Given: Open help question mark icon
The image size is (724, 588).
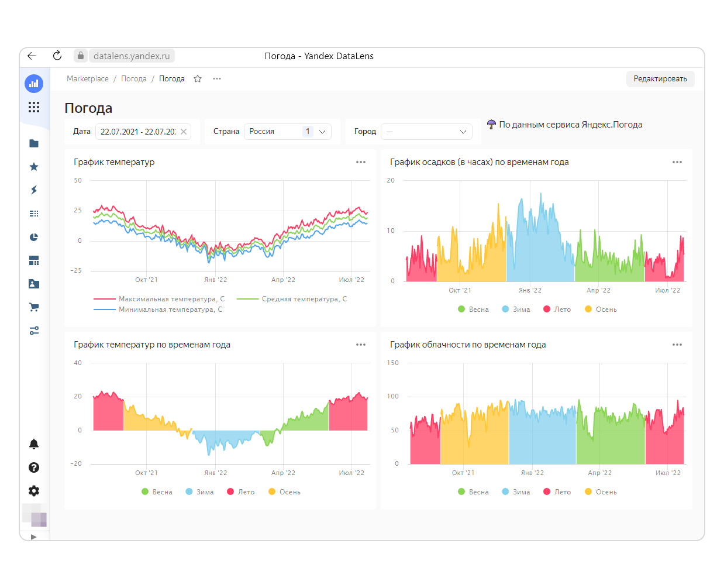Looking at the screenshot, I should [x=34, y=467].
